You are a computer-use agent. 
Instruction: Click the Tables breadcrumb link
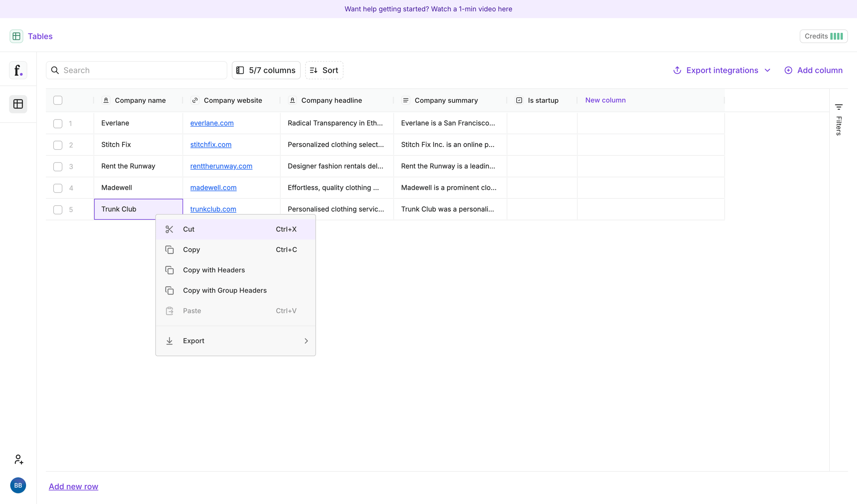coord(40,36)
